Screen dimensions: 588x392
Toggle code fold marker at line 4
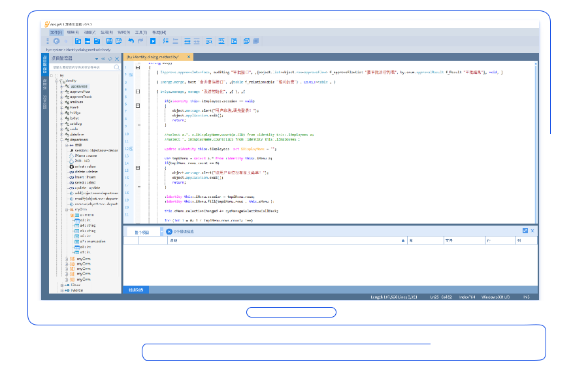pyautogui.click(x=138, y=91)
